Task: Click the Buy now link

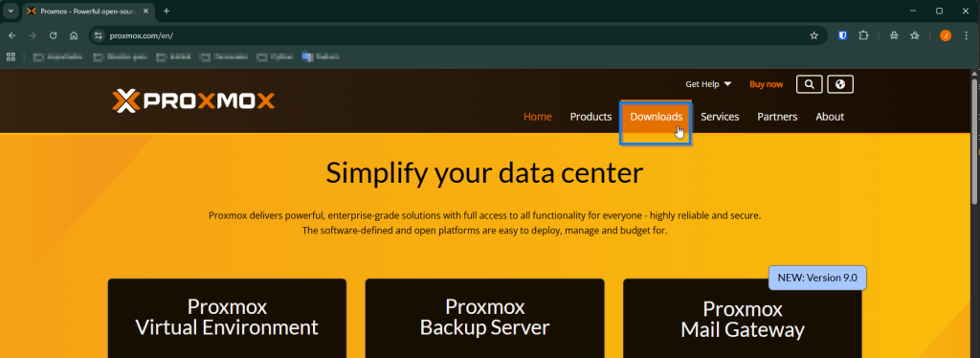Action: [767, 84]
